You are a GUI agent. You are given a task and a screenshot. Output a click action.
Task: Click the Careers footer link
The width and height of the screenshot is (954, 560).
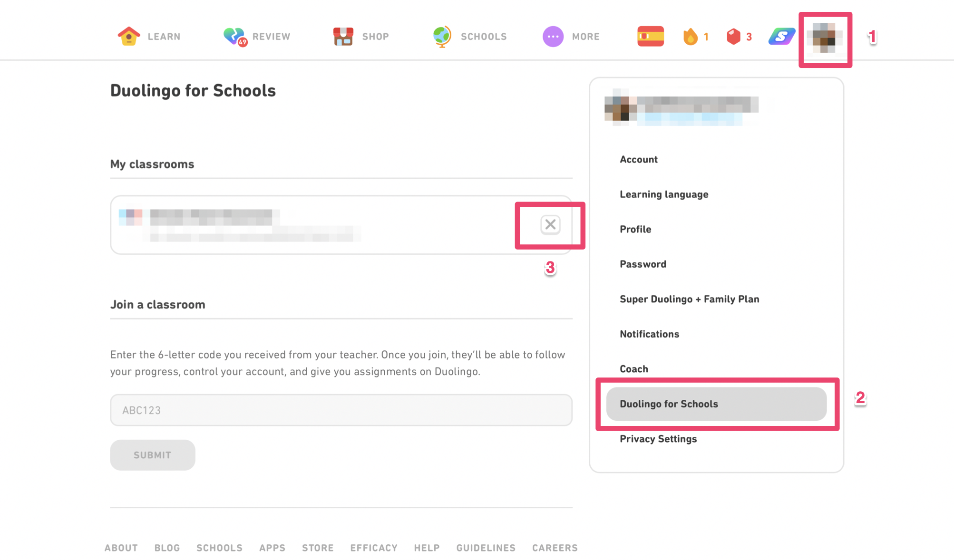click(x=555, y=548)
